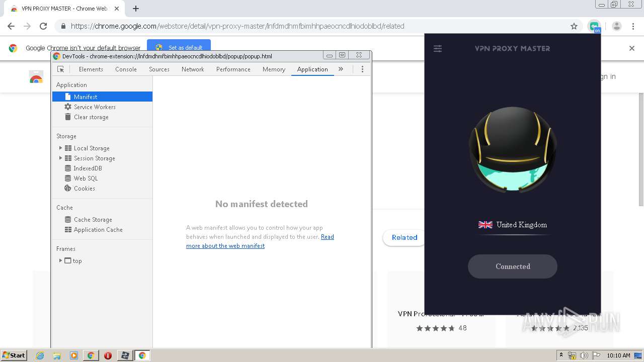Screen dimensions: 644x362
Task: Select the Manifest item in DevTools sidebar
Action: coord(103,97)
